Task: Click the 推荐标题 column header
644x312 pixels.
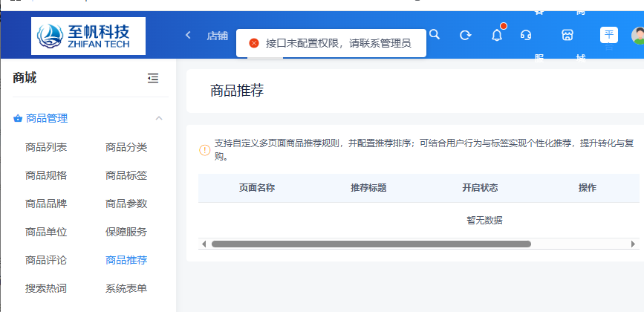Action: 368,188
